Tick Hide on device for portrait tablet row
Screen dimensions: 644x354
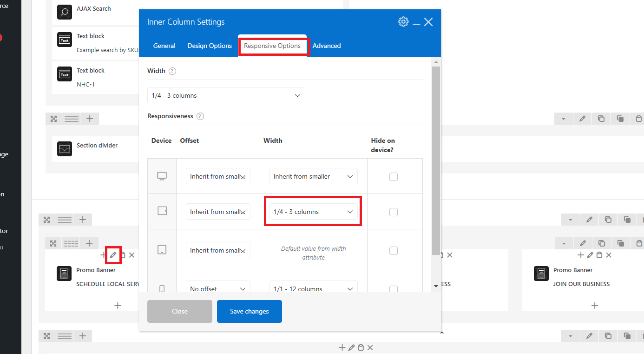coord(394,250)
